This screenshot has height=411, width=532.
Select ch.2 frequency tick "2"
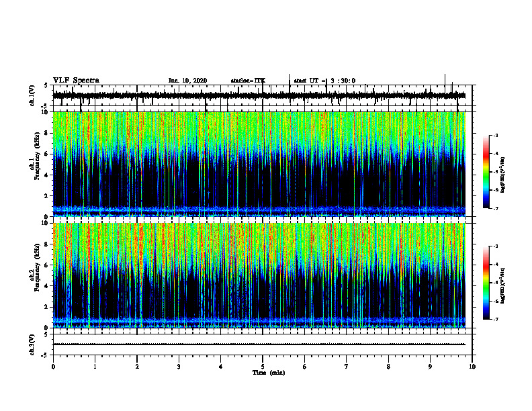[48, 307]
